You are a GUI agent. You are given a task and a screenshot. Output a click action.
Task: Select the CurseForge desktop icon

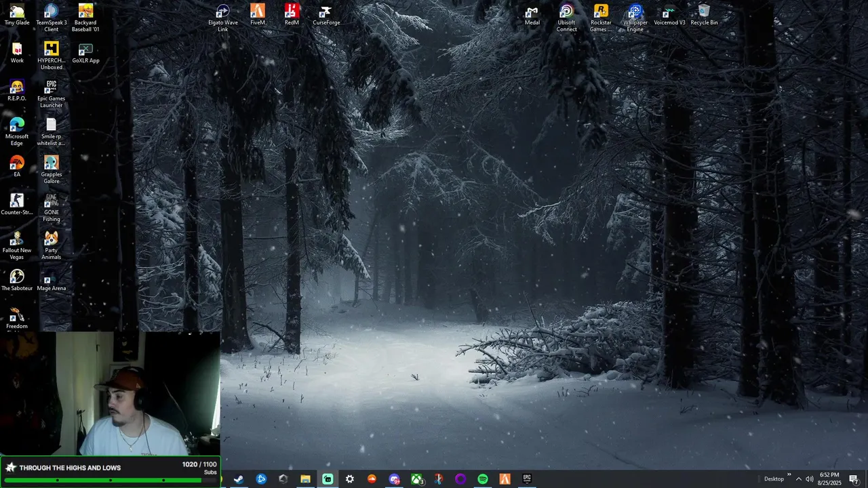[x=326, y=15]
